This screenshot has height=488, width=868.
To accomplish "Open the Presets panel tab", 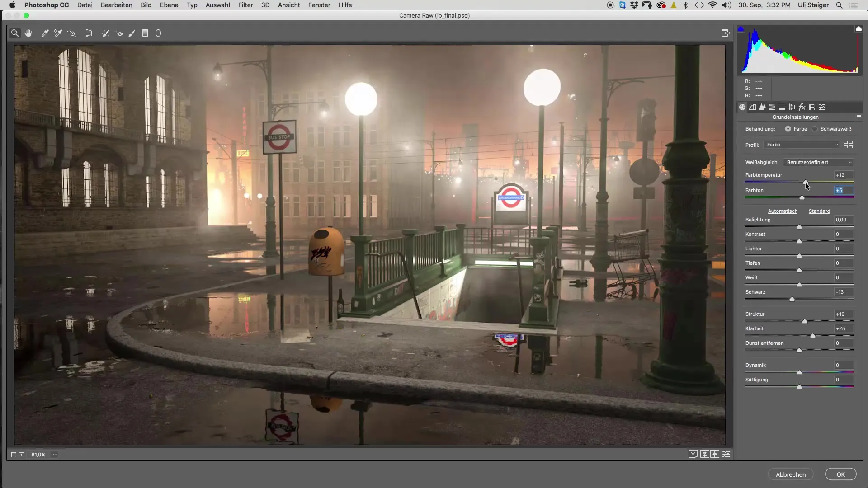I will 822,107.
